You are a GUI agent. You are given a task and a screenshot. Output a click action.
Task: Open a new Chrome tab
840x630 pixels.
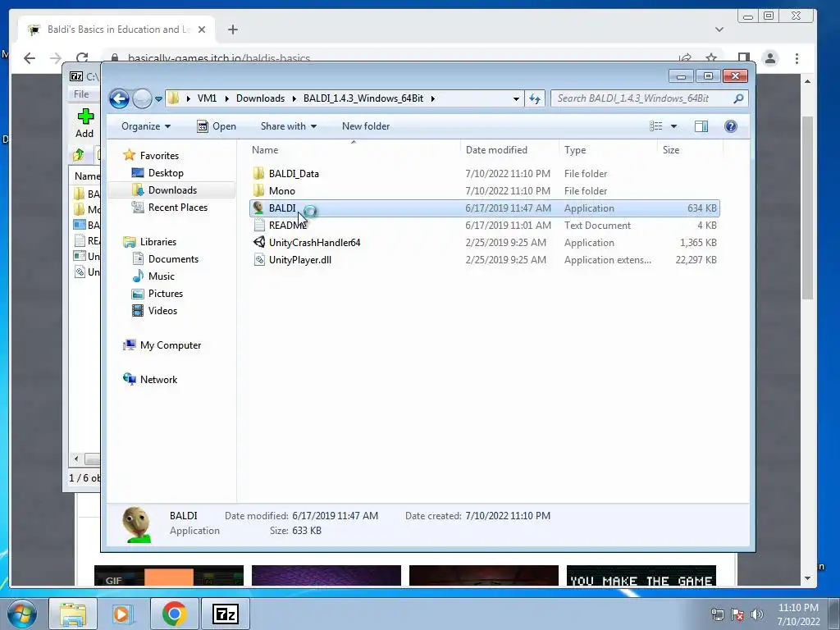[232, 30]
